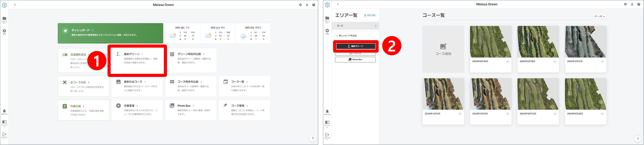Click the highlighted 最新グリーン button

click(355, 46)
